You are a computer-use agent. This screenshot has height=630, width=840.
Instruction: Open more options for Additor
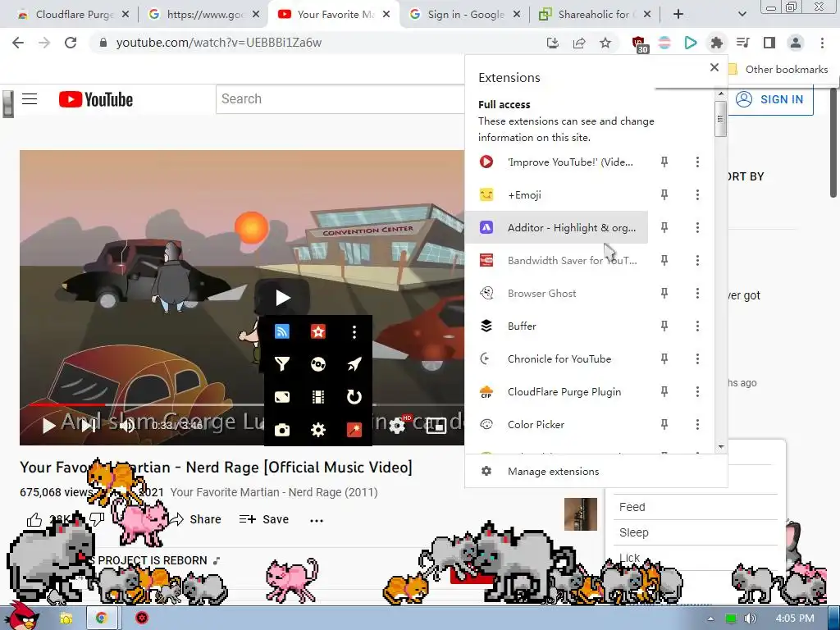click(697, 228)
